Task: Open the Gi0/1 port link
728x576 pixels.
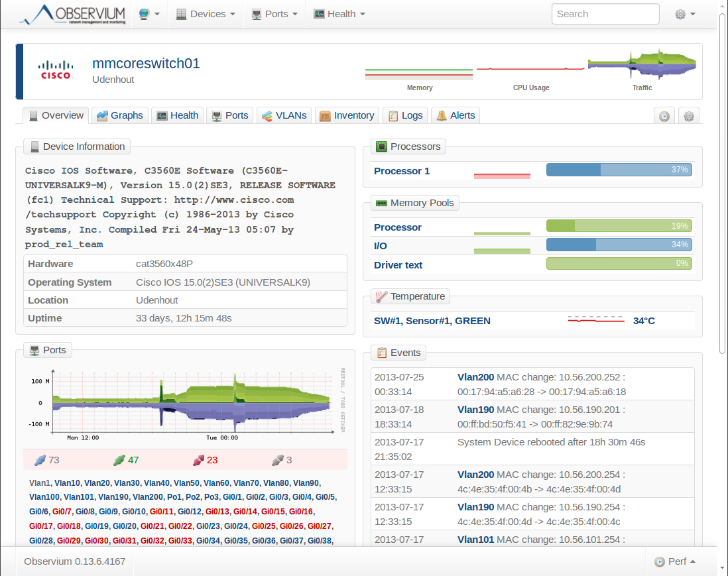Action: click(232, 497)
